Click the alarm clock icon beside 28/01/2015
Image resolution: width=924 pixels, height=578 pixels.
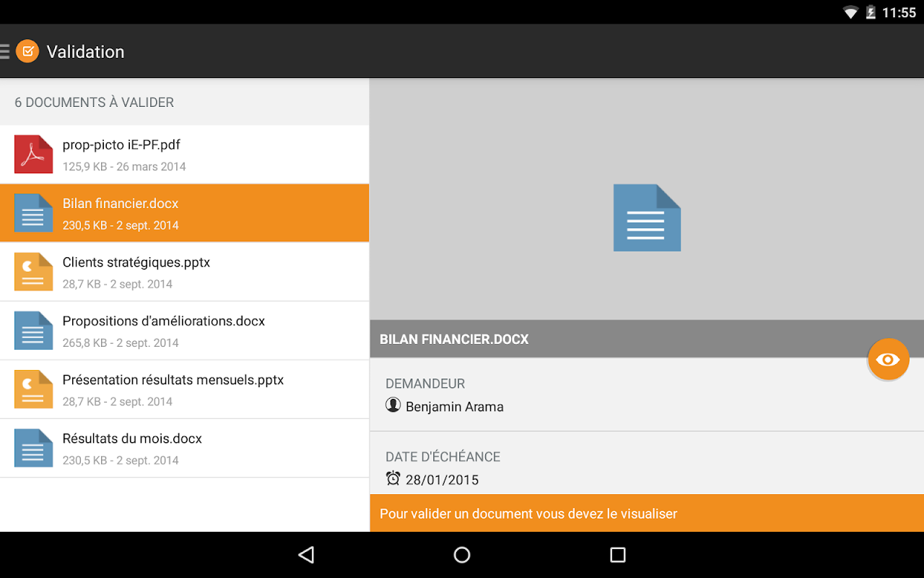393,478
